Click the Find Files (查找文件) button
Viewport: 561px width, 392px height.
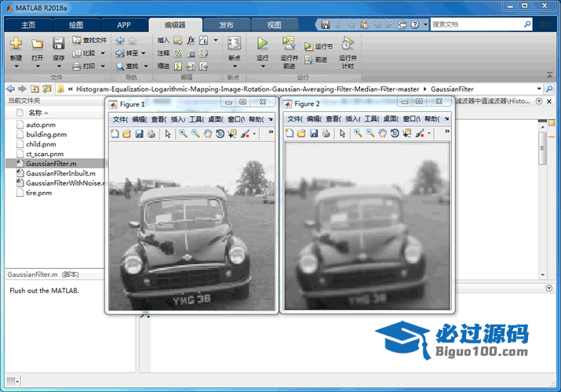[x=89, y=40]
